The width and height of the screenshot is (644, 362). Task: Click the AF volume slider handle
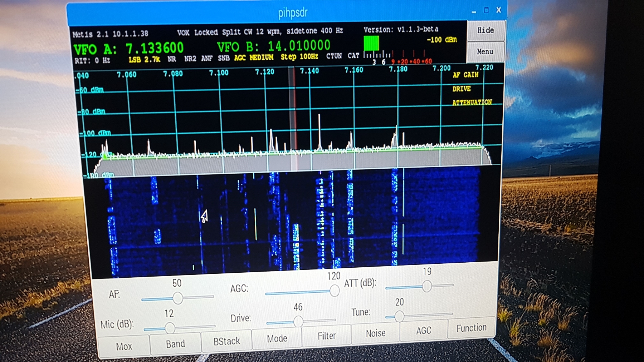click(178, 298)
